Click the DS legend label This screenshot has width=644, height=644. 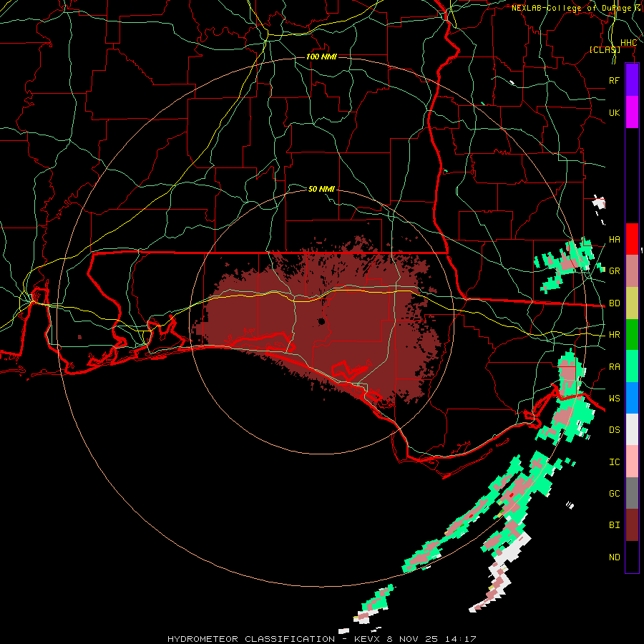coord(614,430)
